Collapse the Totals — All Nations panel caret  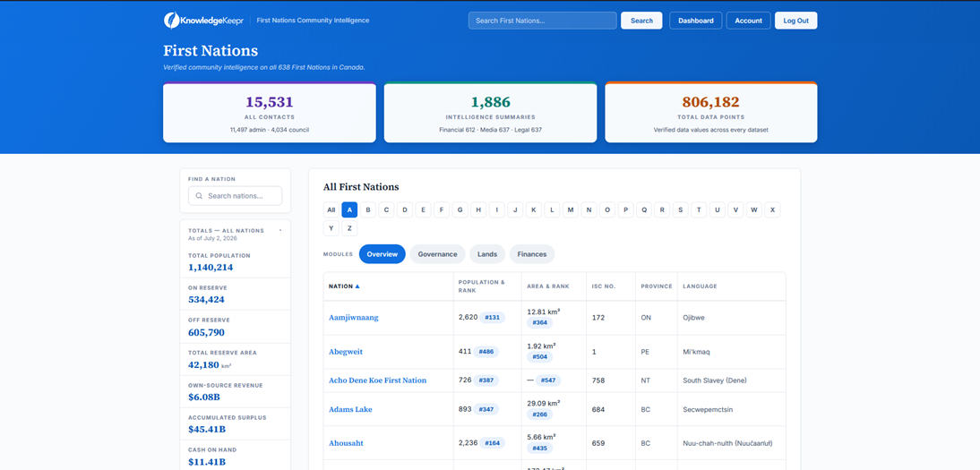click(x=280, y=230)
